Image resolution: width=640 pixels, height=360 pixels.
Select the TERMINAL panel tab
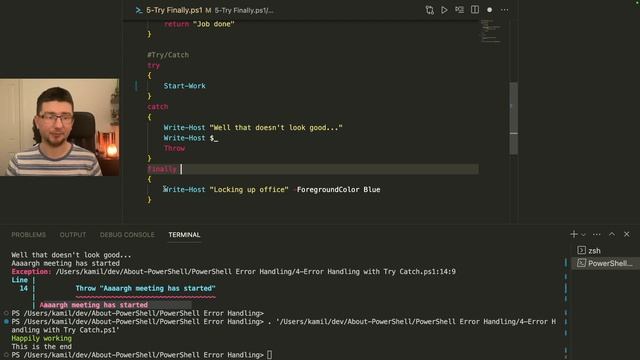click(x=184, y=235)
